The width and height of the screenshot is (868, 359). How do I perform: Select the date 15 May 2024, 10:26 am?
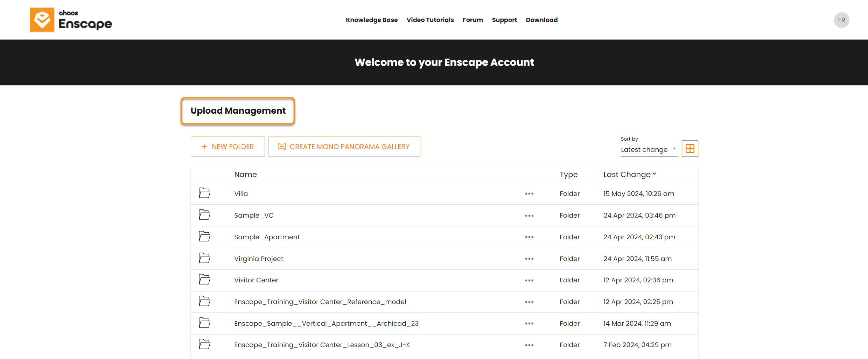[638, 193]
